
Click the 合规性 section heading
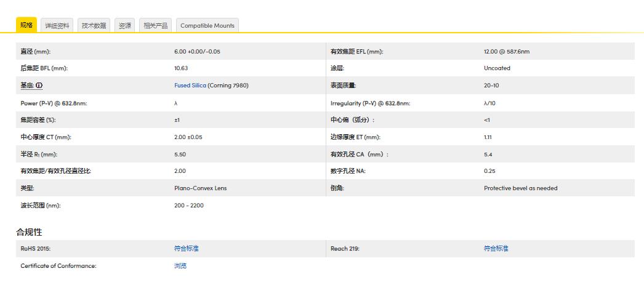tap(29, 232)
